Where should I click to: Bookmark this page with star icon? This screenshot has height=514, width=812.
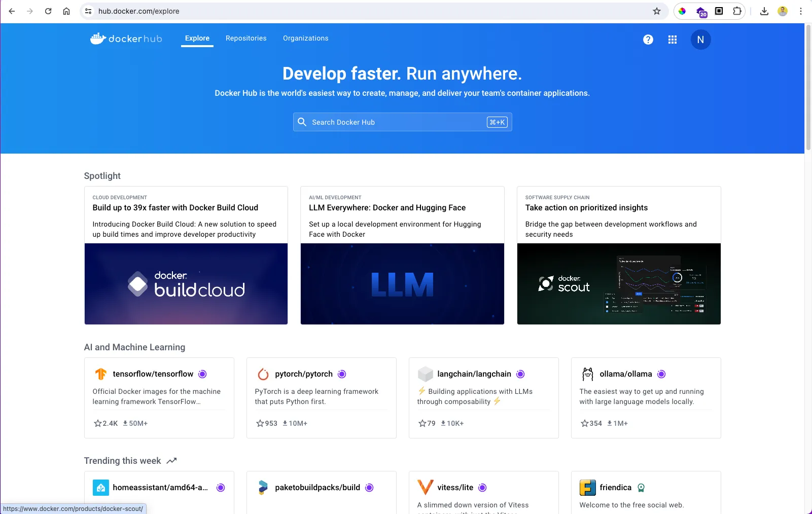pos(657,11)
